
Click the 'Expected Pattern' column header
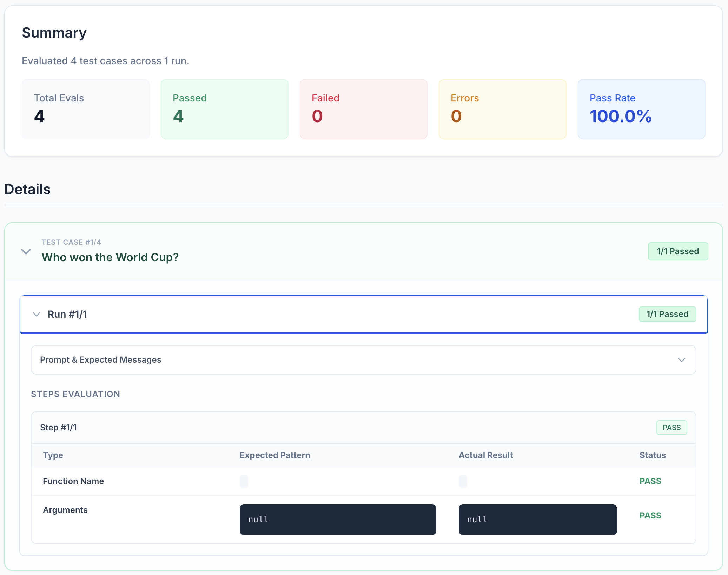point(275,455)
